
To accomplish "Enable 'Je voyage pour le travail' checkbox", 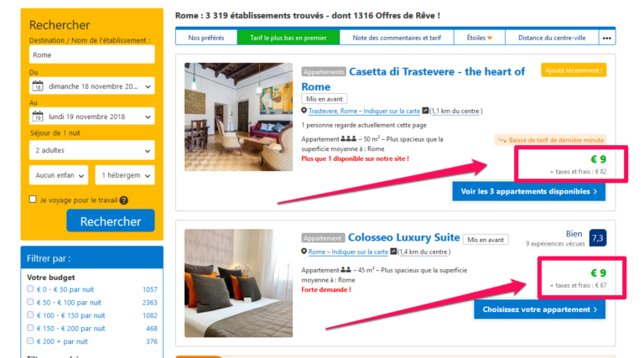I will pyautogui.click(x=33, y=199).
